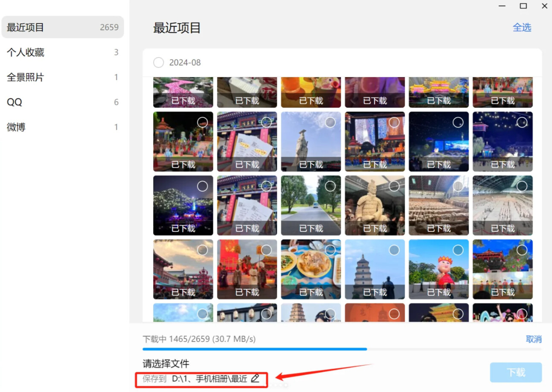Click the blue 下载 button
This screenshot has height=392, width=552.
coord(516,372)
